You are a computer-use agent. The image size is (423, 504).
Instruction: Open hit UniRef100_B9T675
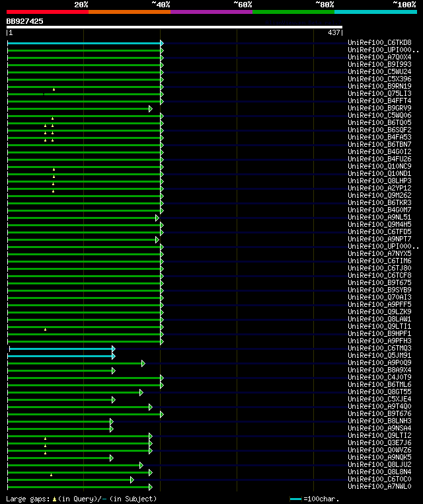point(379,283)
